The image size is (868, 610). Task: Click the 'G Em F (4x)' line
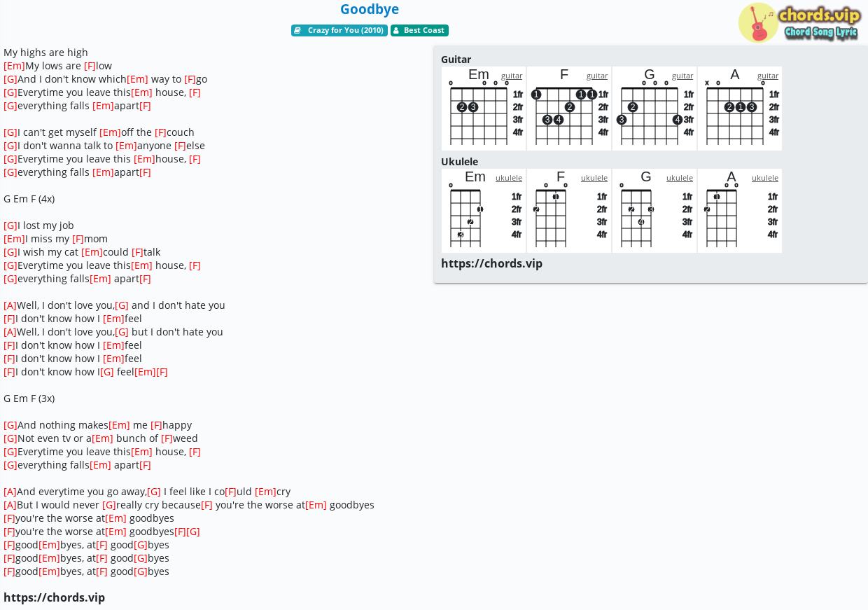29,199
